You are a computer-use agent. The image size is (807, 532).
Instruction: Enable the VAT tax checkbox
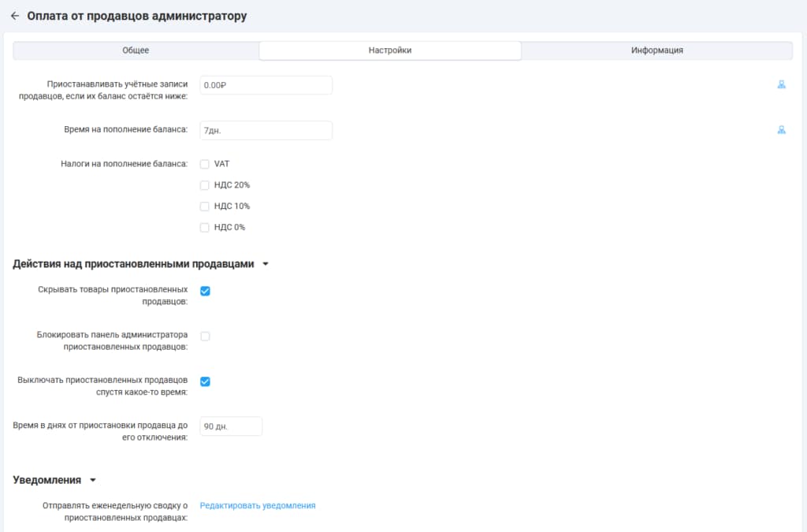205,164
